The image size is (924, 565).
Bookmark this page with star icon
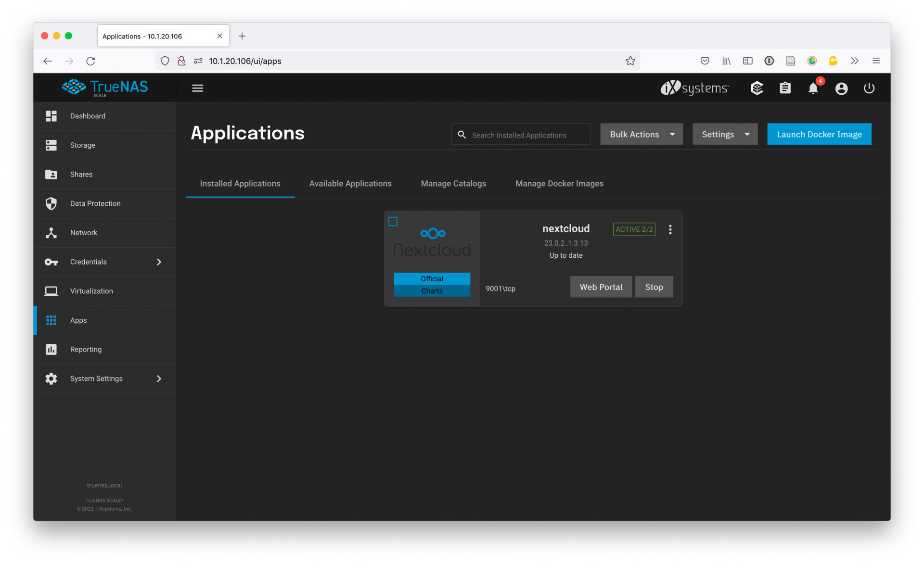coord(630,61)
